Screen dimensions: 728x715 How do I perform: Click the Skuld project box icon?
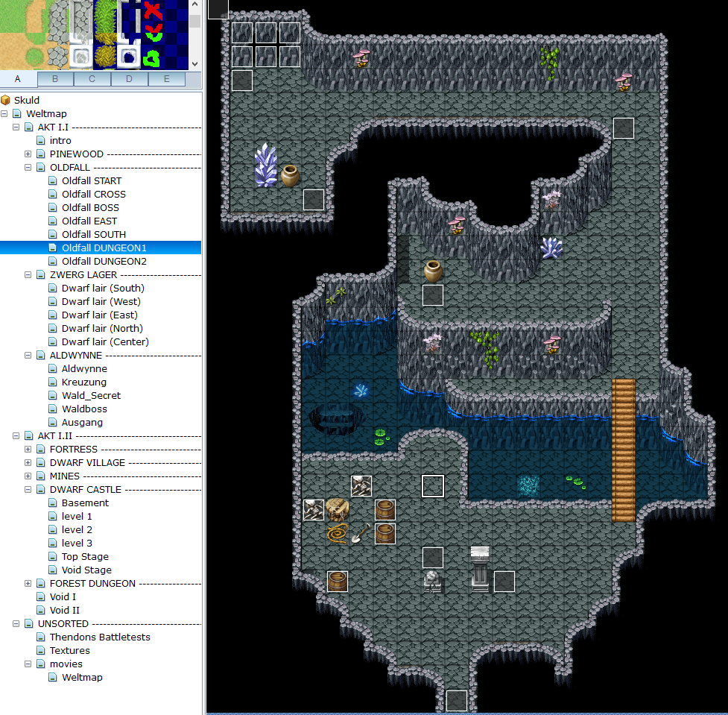[x=6, y=100]
